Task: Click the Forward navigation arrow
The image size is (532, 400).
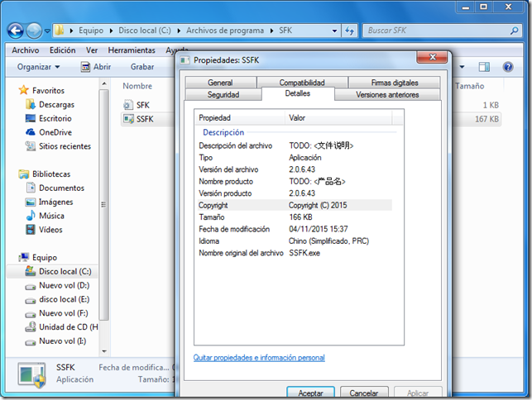Action: click(x=34, y=31)
